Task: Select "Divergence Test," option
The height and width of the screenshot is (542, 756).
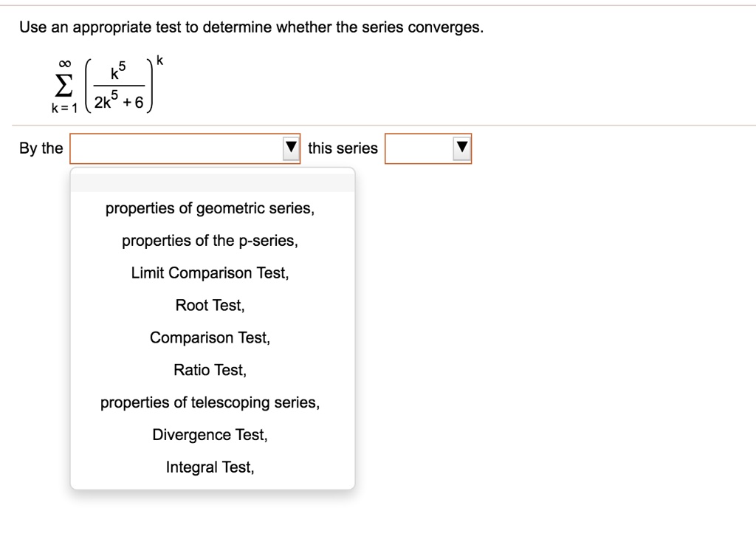Action: coord(210,434)
